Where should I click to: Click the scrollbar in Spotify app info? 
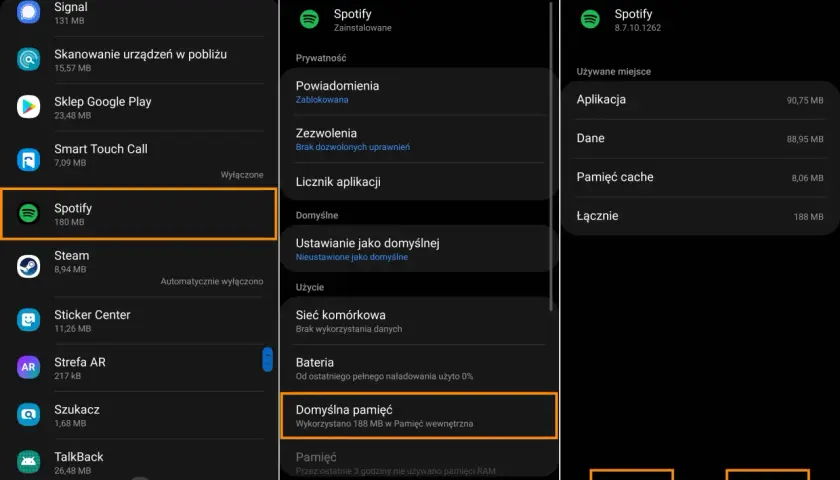551,155
